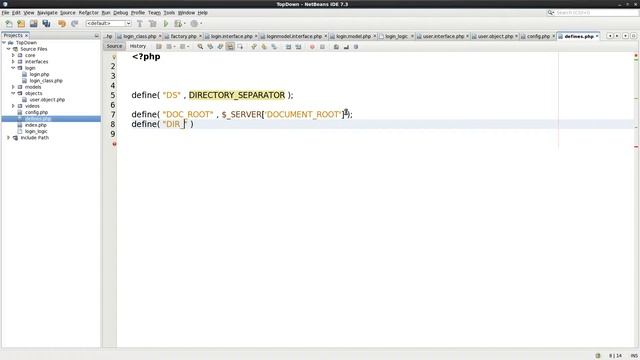Switch to the login_class.php tab
Screen dimensions: 640x360
pyautogui.click(x=140, y=36)
